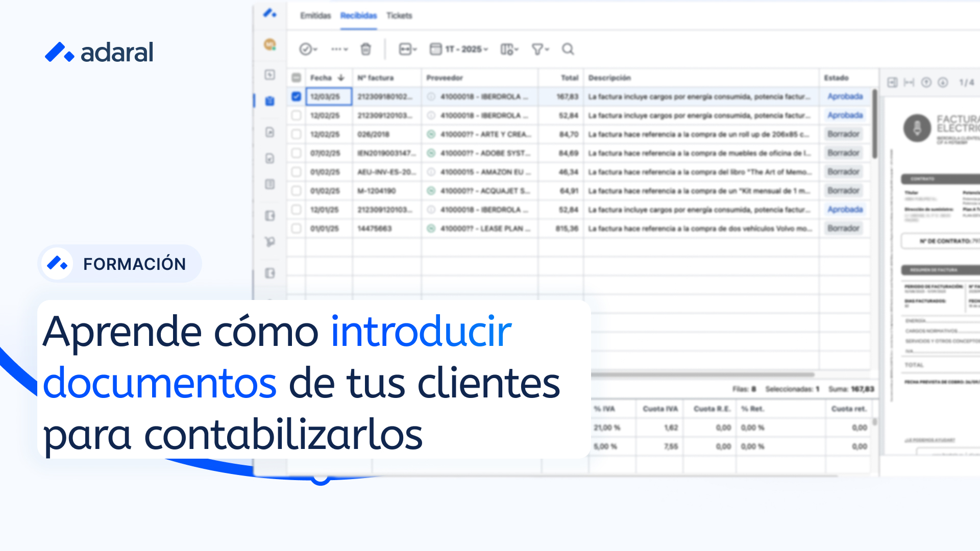Open the 1T - 2025 period dropdown
The height and width of the screenshot is (551, 980).
[458, 49]
